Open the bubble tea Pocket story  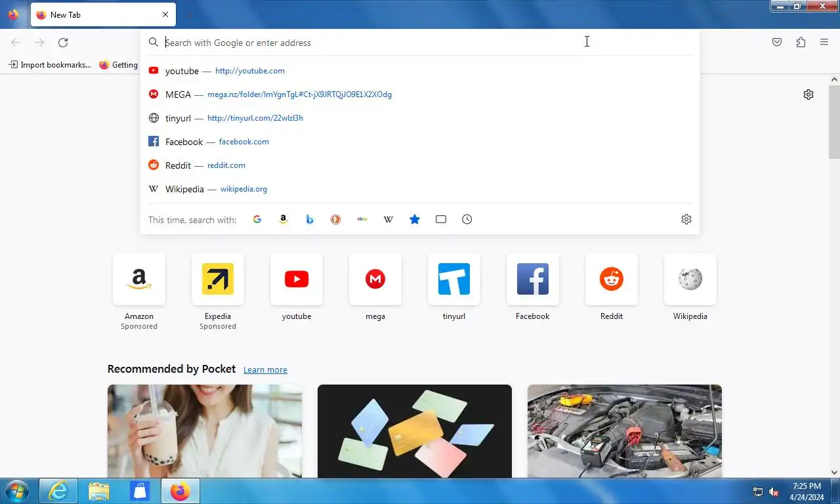click(205, 431)
